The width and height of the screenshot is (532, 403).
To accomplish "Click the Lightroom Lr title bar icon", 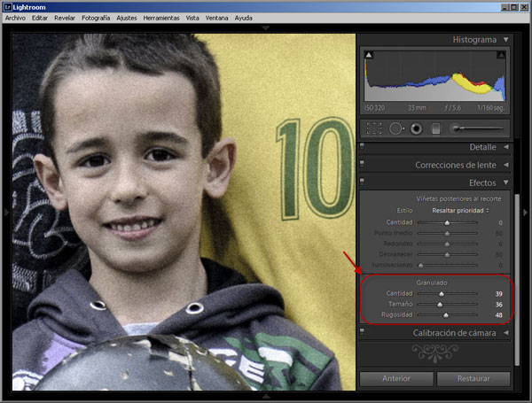I will (x=8, y=7).
